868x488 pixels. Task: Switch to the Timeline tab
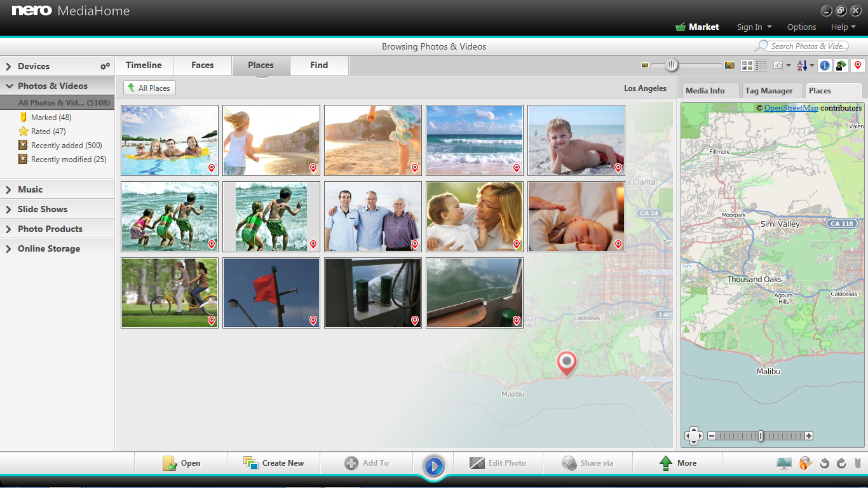(x=144, y=65)
